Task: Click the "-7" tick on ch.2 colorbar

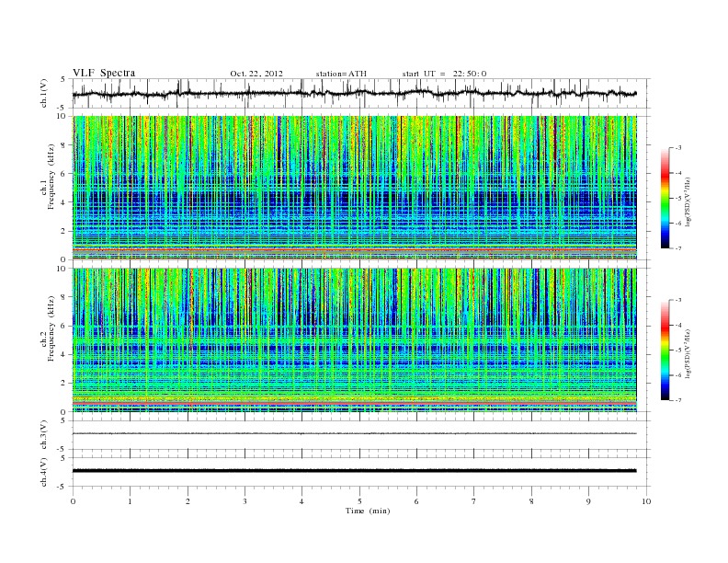Action: [x=678, y=400]
